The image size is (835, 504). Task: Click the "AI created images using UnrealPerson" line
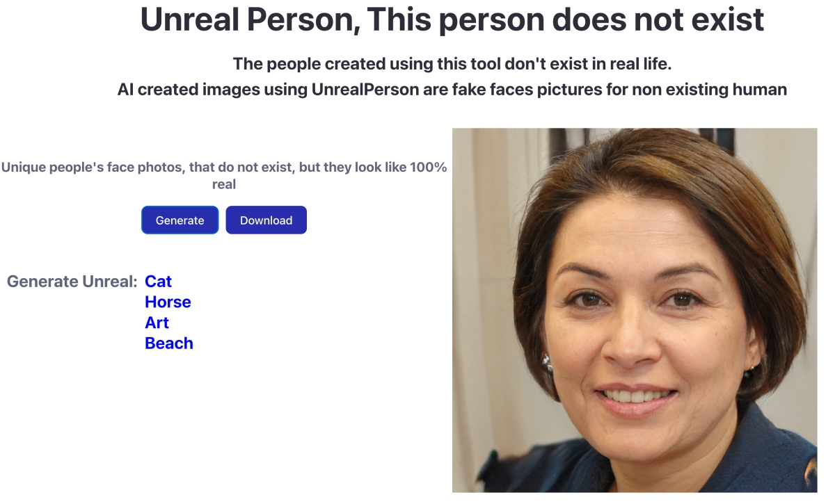[452, 90]
